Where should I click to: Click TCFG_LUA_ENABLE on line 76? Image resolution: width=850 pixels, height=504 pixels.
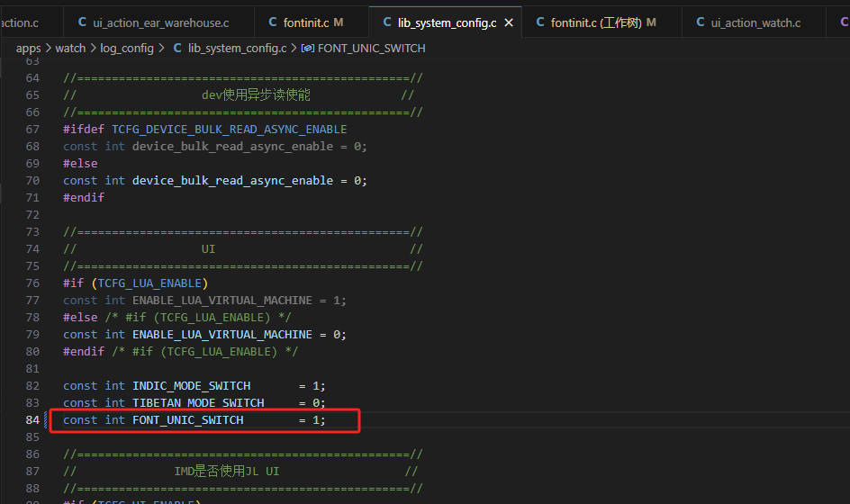tap(149, 283)
